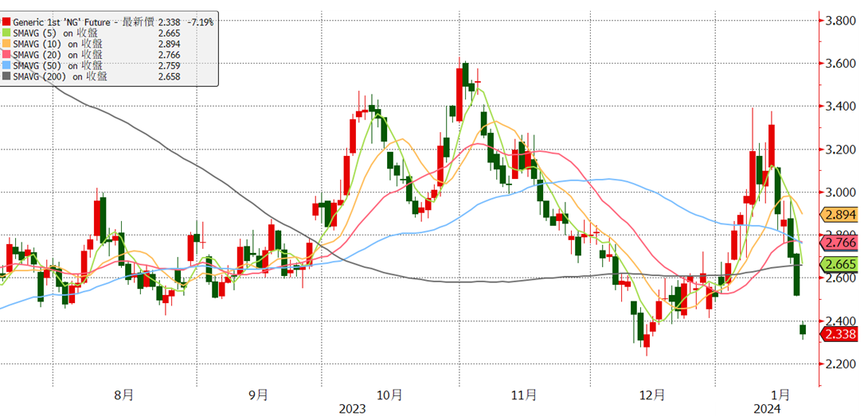Click the red swatch beside Generic 1st 'NG' Future

[x=6, y=22]
